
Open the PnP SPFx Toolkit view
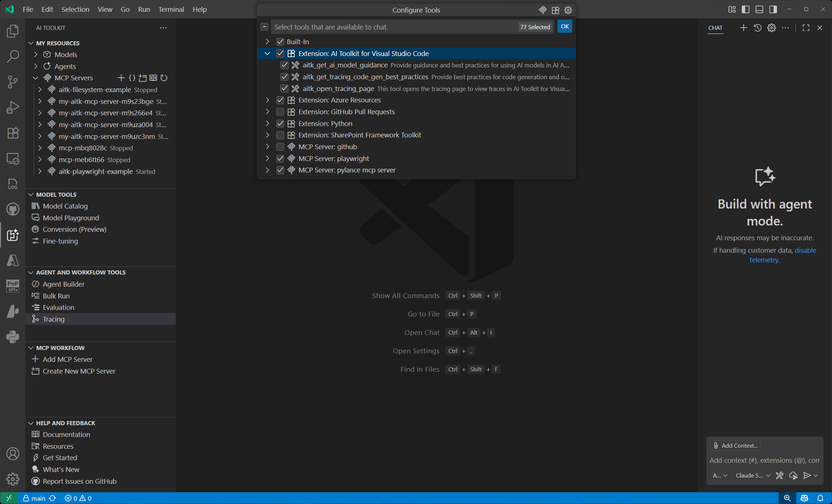(13, 286)
